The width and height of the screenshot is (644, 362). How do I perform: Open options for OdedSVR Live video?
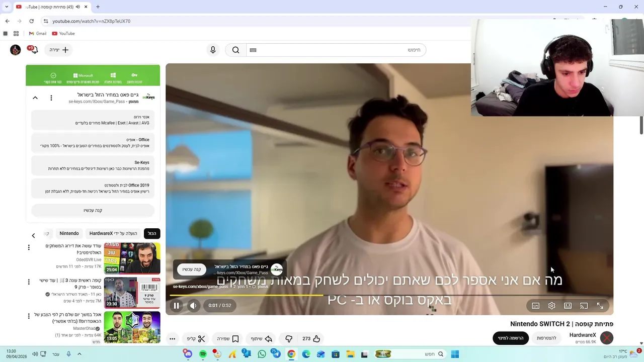tap(29, 247)
